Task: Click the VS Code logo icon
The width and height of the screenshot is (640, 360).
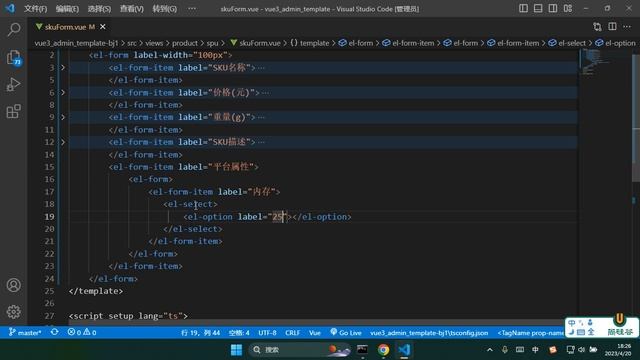Action: click(x=10, y=8)
